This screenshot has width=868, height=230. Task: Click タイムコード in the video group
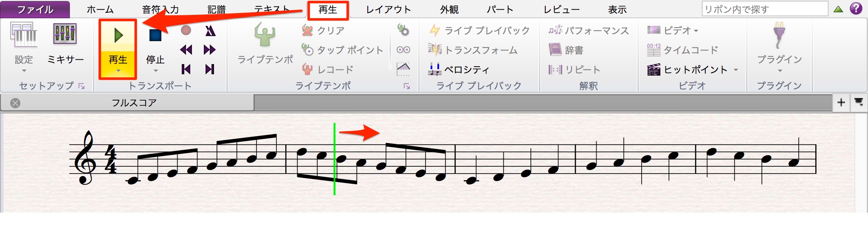pos(682,50)
